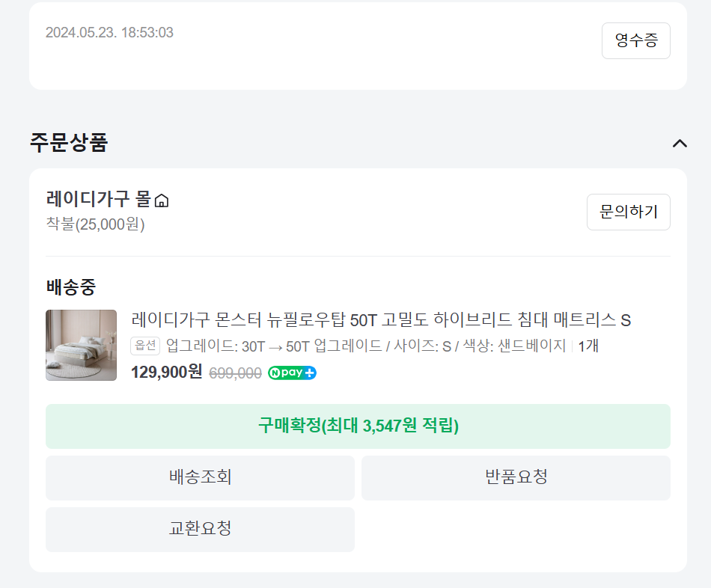Collapse the 주문상품 section chevron

click(680, 143)
